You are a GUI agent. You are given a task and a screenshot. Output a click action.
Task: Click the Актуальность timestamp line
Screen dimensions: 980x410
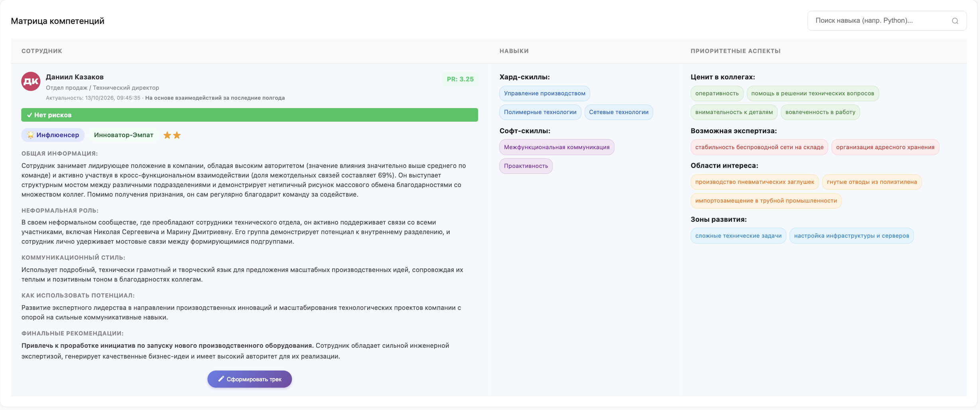click(165, 98)
